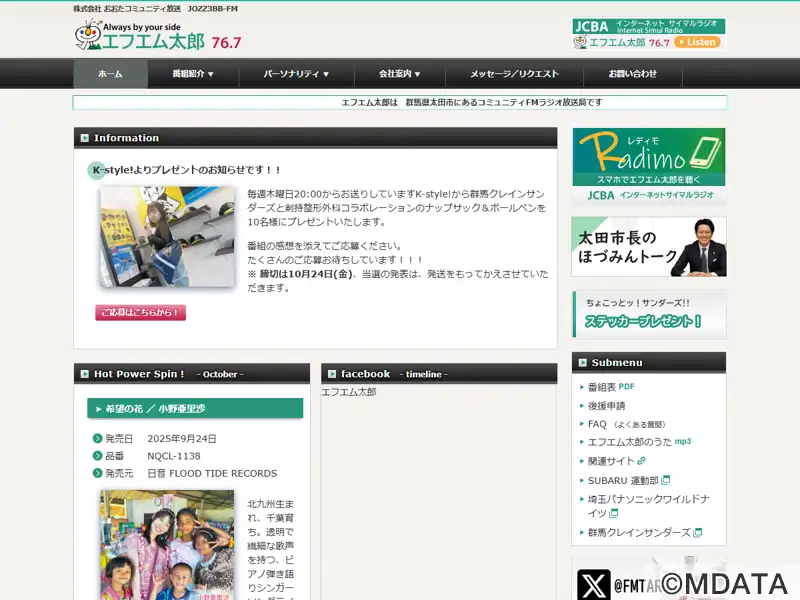800x600 pixels.
Task: Open the 番組表 PDF link
Action: [610, 387]
